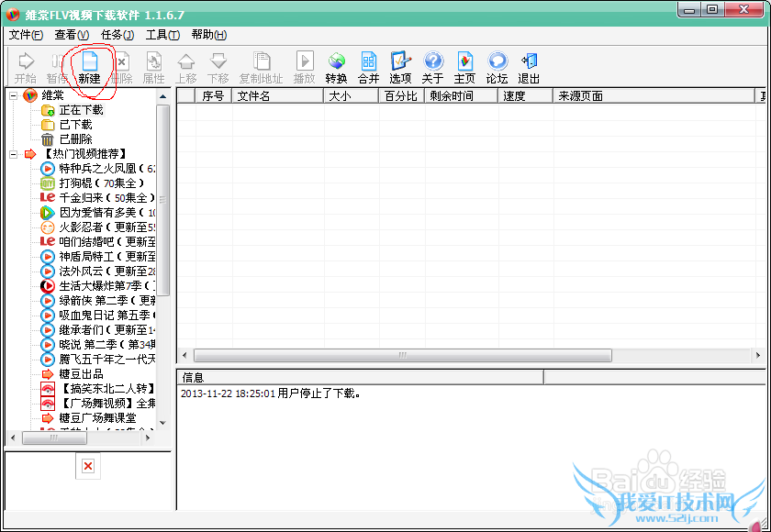Open the 文件(F) menu
This screenshot has width=771, height=532.
[x=26, y=35]
